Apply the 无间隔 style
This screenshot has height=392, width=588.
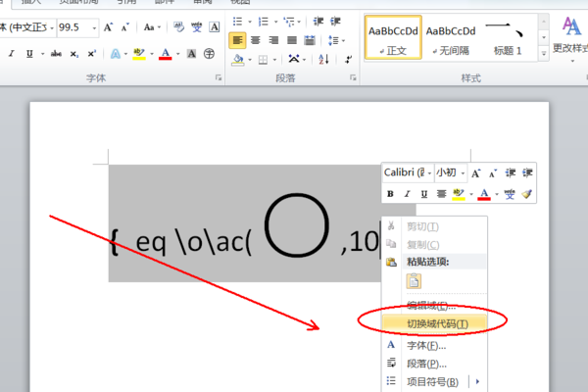click(x=451, y=37)
